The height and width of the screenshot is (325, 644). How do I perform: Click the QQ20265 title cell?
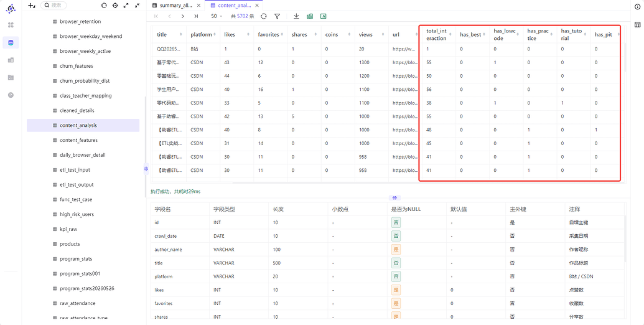169,49
